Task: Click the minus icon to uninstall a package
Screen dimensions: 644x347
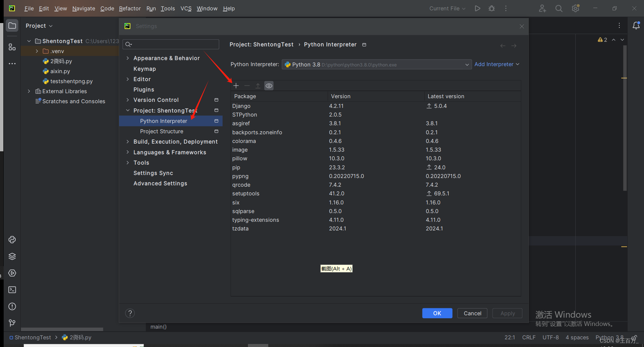Action: coord(247,86)
